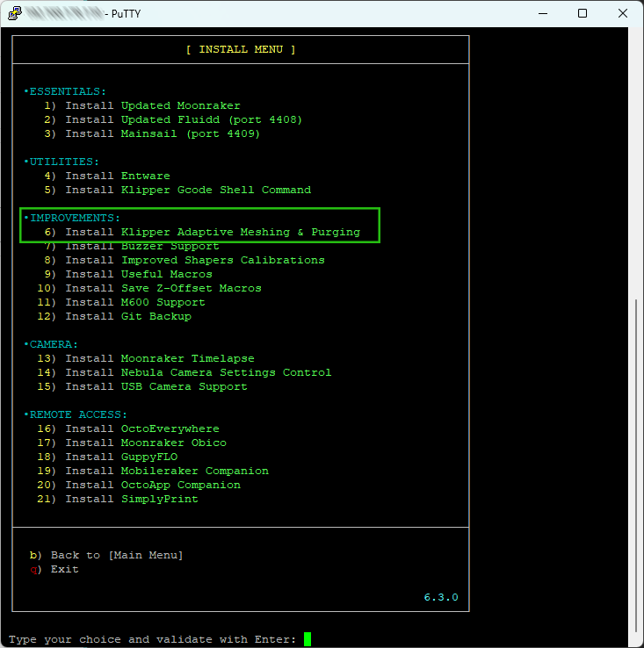Select Install Useful Macros line
The height and width of the screenshot is (648, 644).
click(128, 274)
